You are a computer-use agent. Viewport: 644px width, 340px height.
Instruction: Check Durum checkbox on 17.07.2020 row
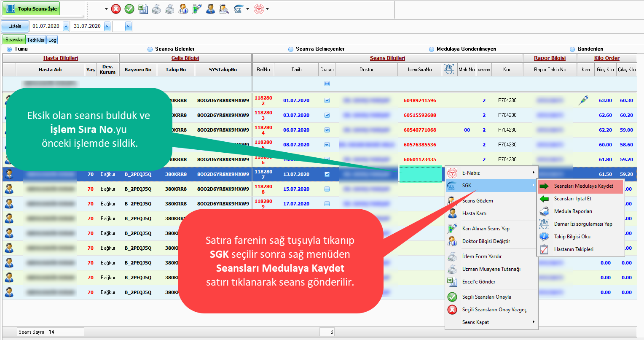327,204
